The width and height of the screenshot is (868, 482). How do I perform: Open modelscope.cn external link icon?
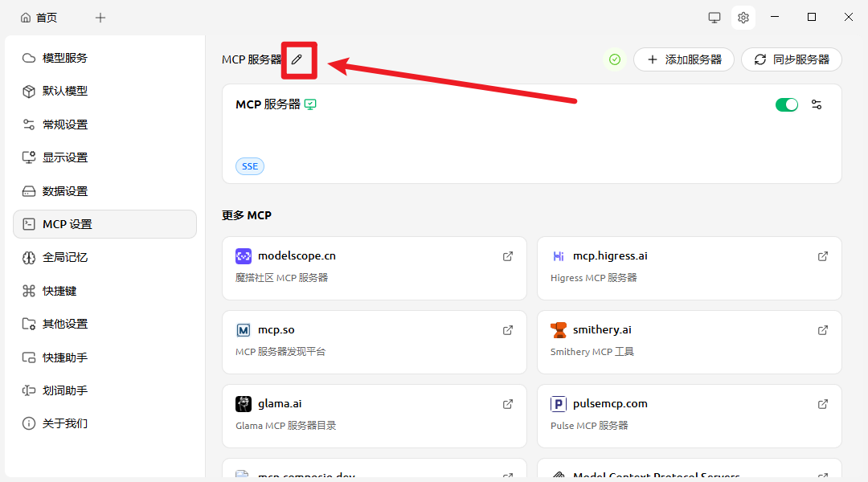[508, 256]
